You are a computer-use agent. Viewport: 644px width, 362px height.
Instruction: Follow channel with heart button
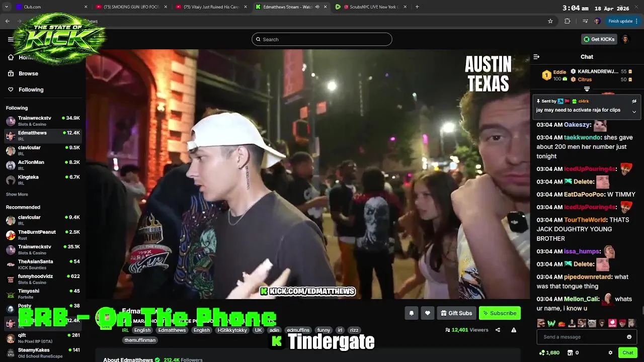click(x=427, y=313)
